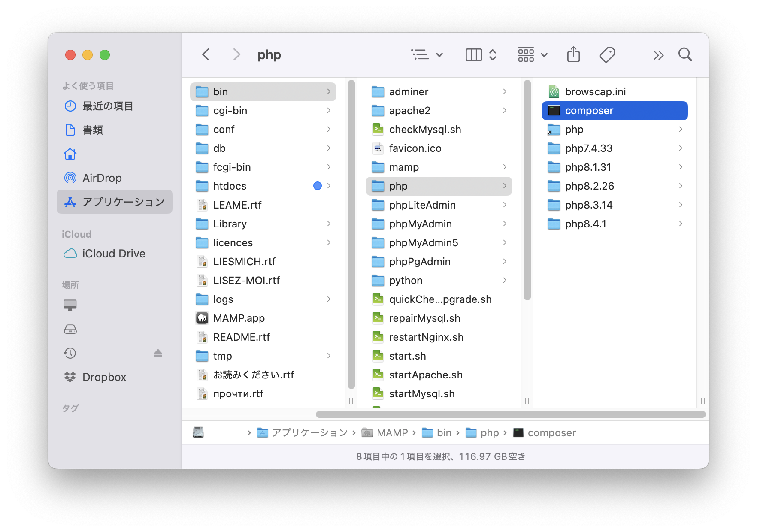The height and width of the screenshot is (532, 757).
Task: Select start.sh script icon
Action: 378,356
